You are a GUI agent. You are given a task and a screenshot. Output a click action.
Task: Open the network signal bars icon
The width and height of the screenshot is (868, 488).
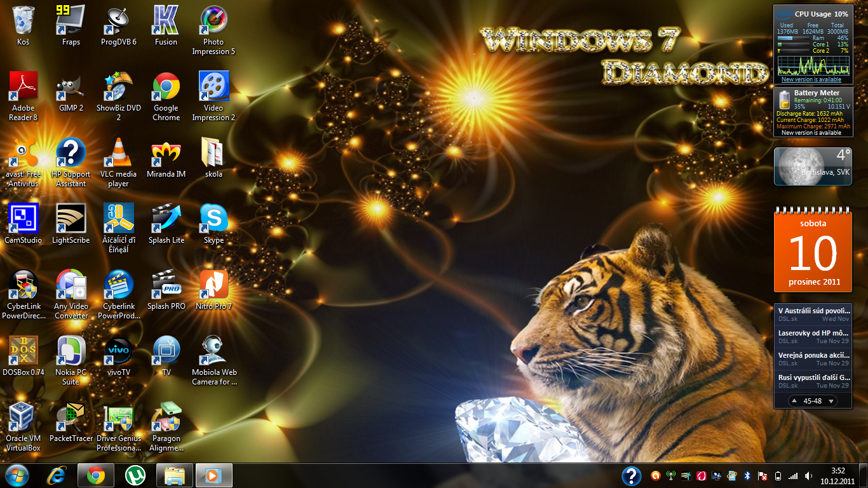pyautogui.click(x=793, y=475)
